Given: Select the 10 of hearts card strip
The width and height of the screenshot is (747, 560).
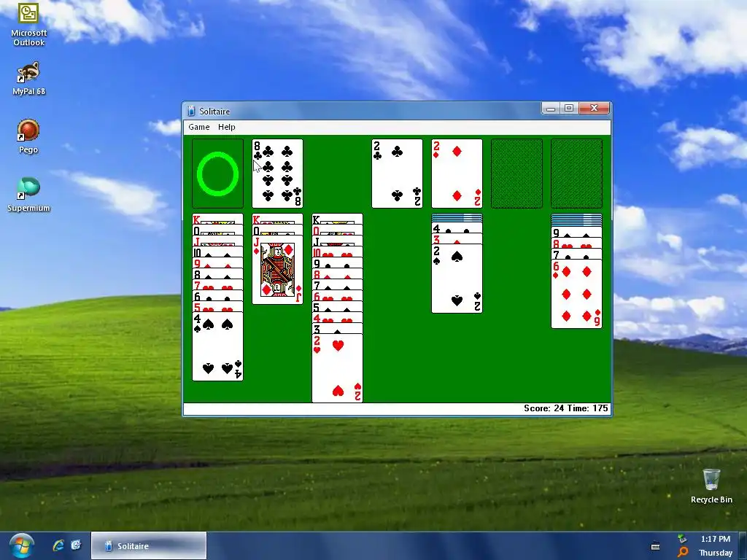Looking at the screenshot, I should click(337, 252).
